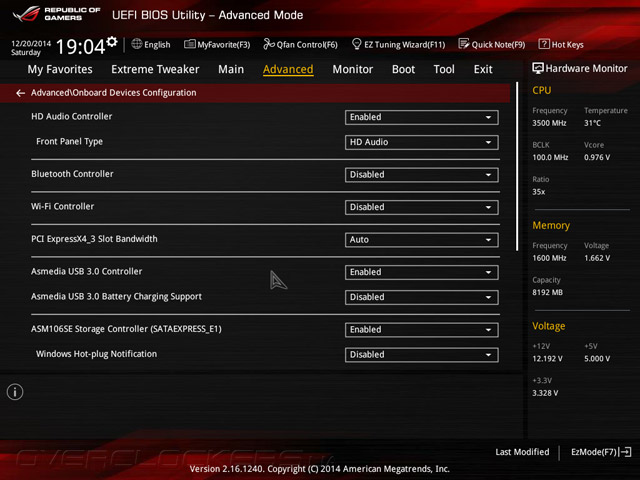Image resolution: width=640 pixels, height=480 pixels.
Task: Click +12V reading 12.192 V
Action: point(547,359)
